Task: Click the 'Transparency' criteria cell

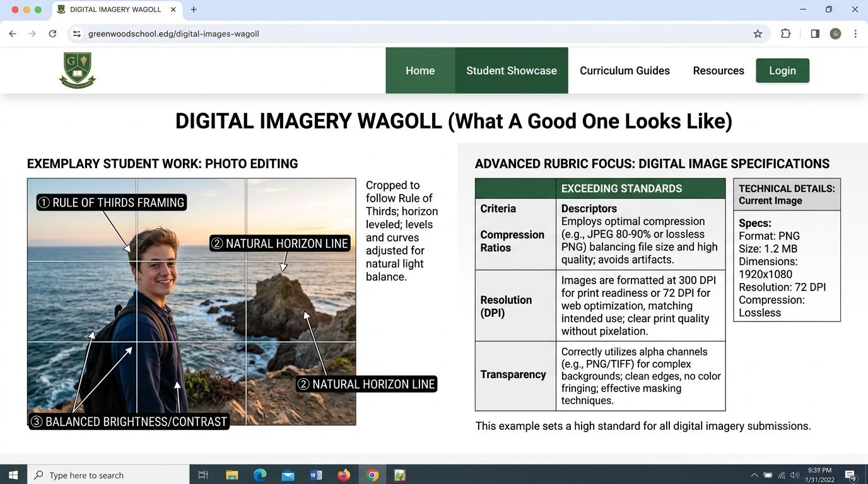Action: coord(515,376)
